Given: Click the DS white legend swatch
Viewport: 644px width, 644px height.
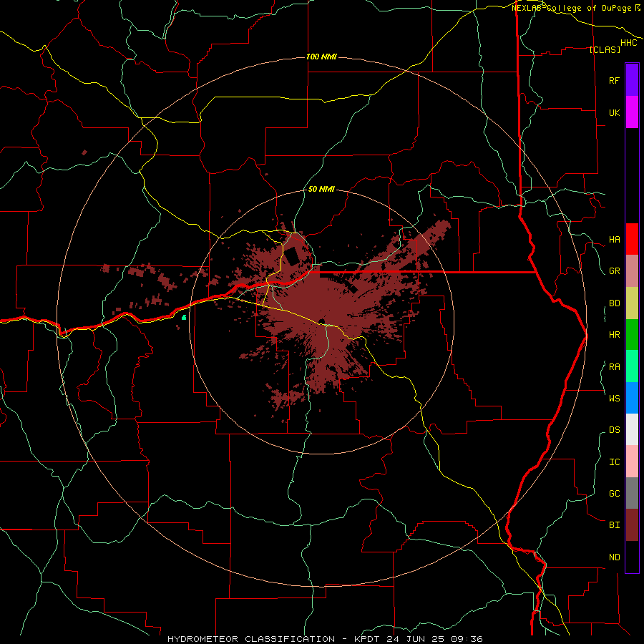Looking at the screenshot, I should (x=632, y=429).
